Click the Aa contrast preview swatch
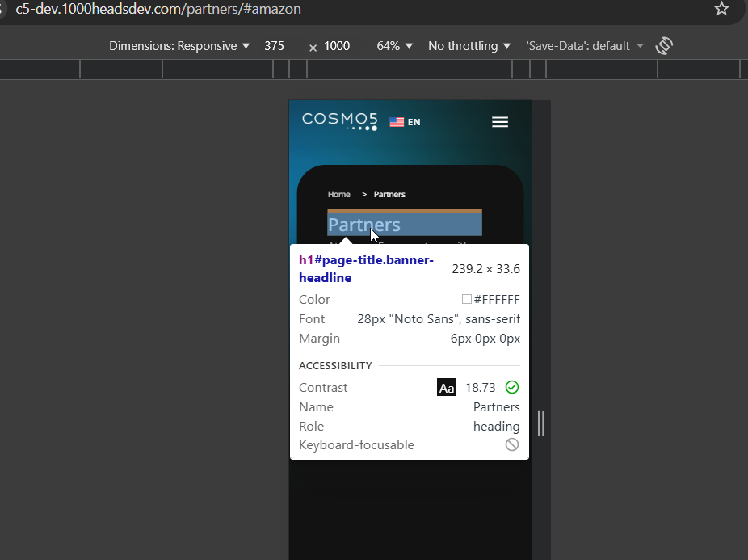The height and width of the screenshot is (560, 748). [447, 387]
